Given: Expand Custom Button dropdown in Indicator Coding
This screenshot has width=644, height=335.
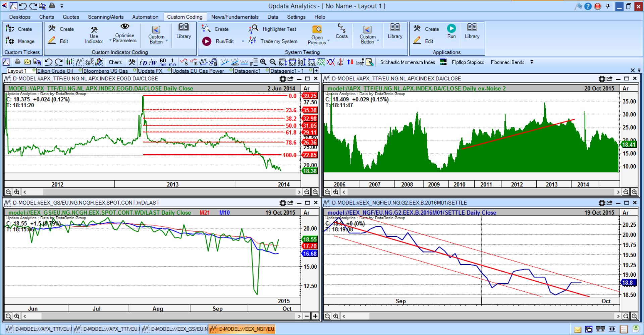Looking at the screenshot, I should 167,41.
